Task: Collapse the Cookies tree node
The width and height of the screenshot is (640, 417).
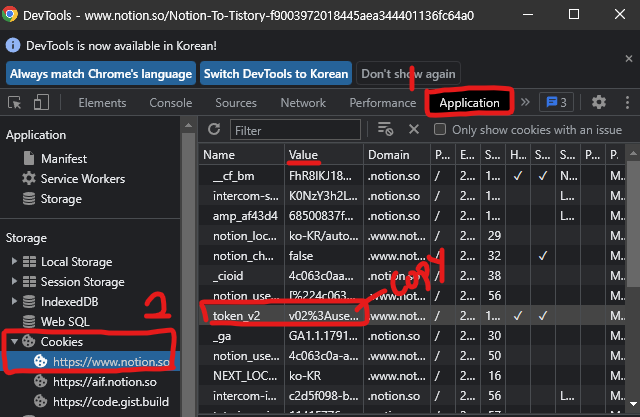Action: pyautogui.click(x=14, y=341)
